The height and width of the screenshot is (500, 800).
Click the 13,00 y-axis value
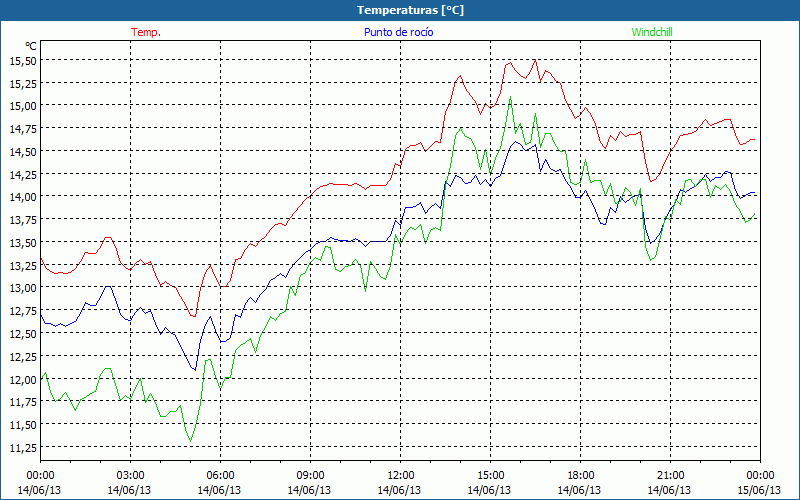(x=23, y=288)
